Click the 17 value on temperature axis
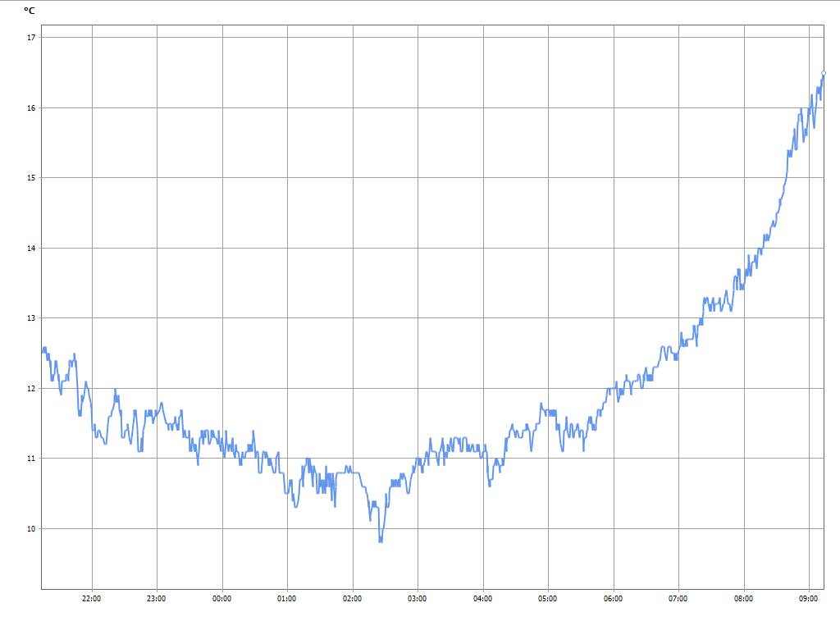 point(31,38)
